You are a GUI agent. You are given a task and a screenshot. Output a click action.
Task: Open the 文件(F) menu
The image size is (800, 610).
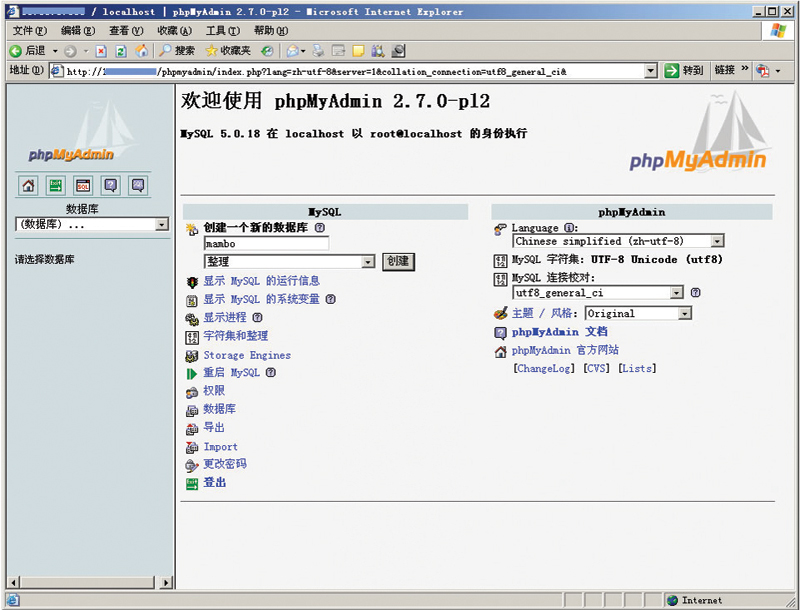coord(30,31)
